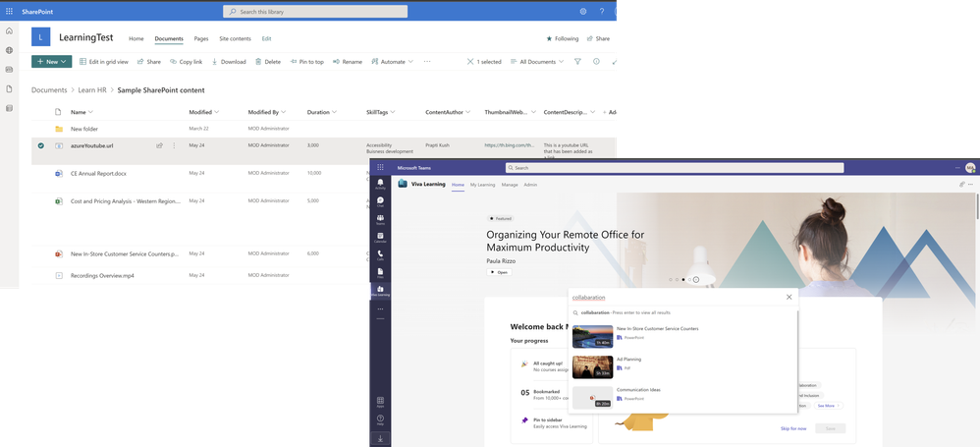Click Edit link in SharePoint site navigation
The width and height of the screenshot is (980, 447).
click(x=266, y=38)
